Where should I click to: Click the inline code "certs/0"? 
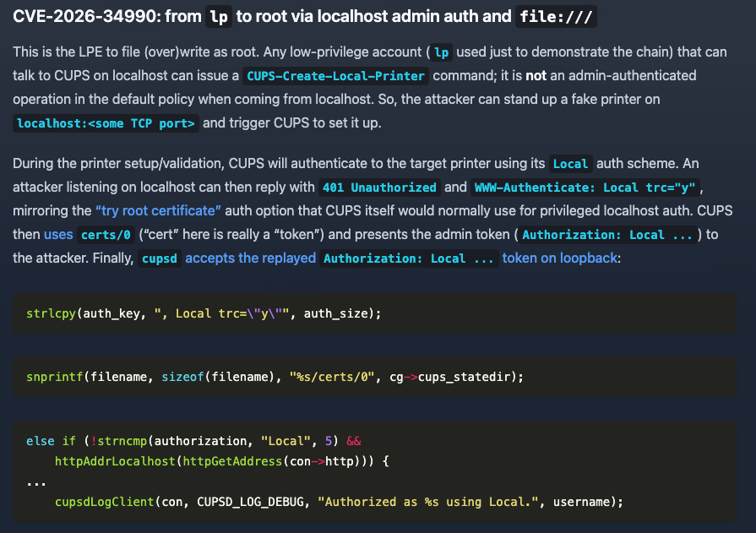point(106,235)
